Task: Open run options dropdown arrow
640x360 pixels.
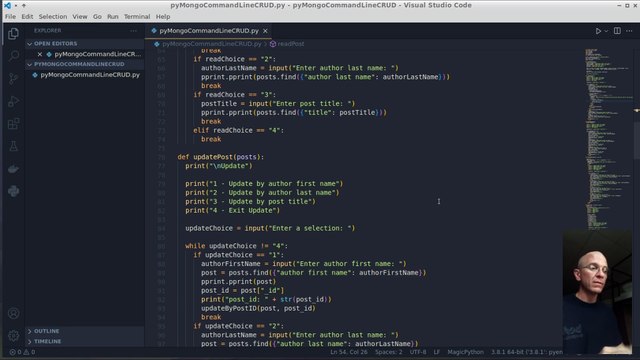Action: click(606, 31)
